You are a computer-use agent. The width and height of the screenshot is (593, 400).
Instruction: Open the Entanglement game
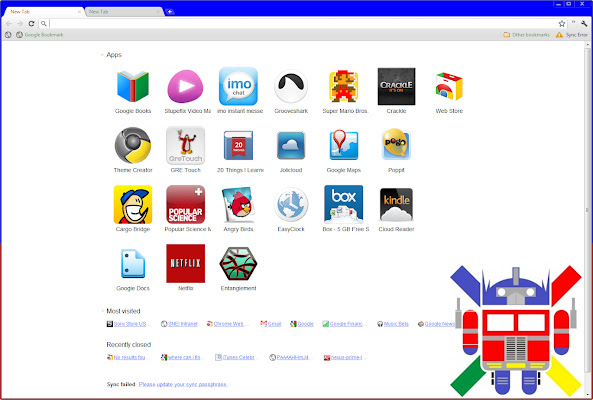238,264
